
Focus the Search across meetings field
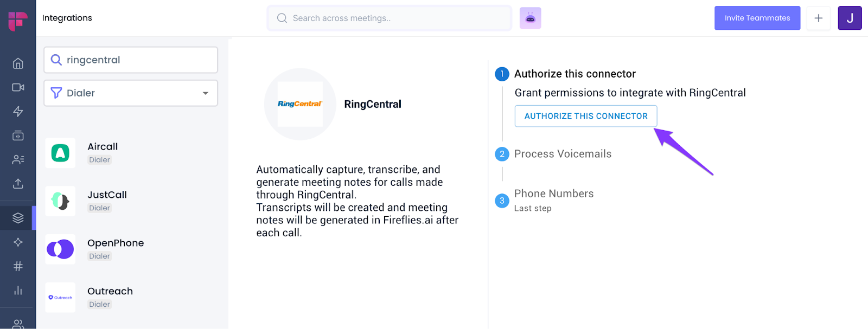tap(389, 18)
